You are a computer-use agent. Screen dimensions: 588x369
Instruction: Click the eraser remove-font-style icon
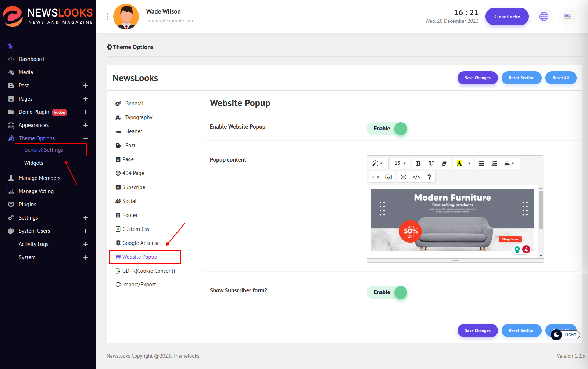(444, 163)
